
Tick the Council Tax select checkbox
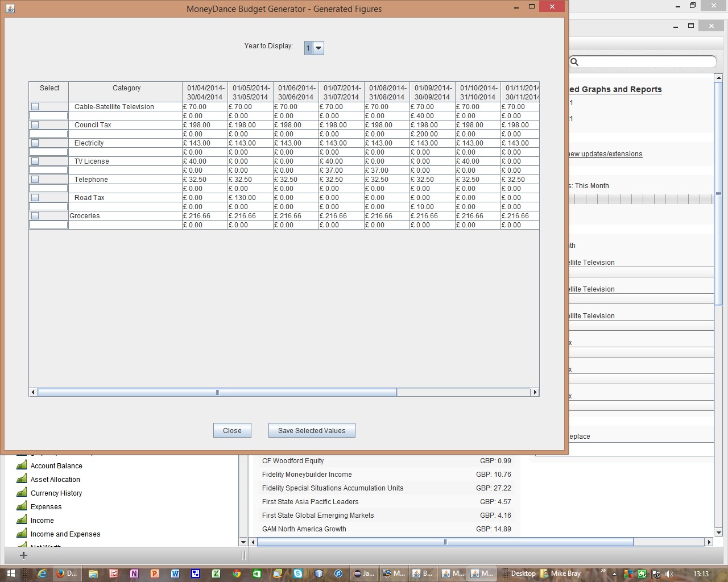click(35, 125)
